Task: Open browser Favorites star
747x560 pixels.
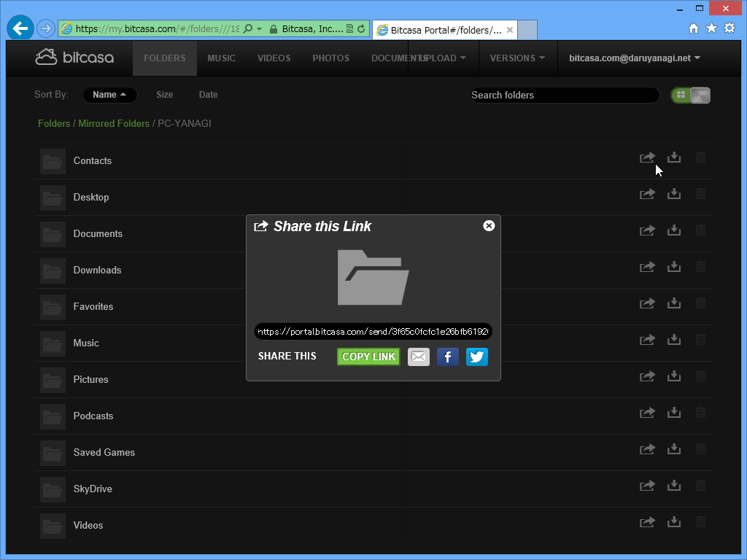Action: pyautogui.click(x=711, y=28)
